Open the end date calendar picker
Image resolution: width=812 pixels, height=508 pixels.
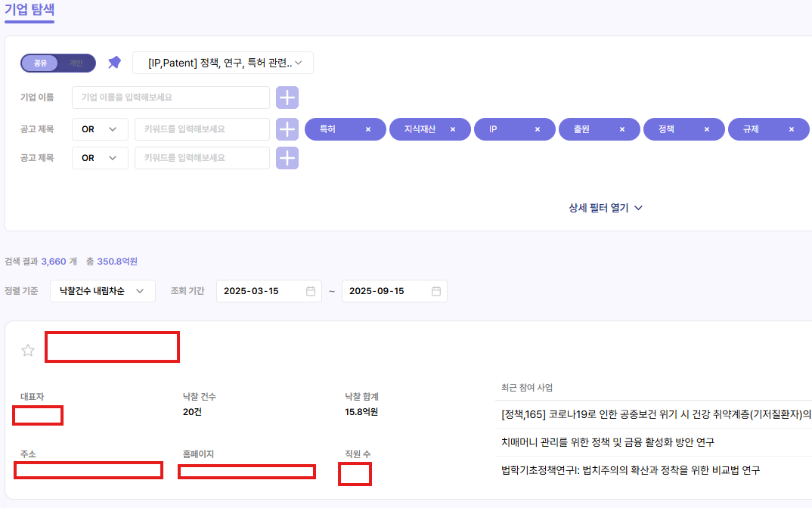[x=437, y=291]
